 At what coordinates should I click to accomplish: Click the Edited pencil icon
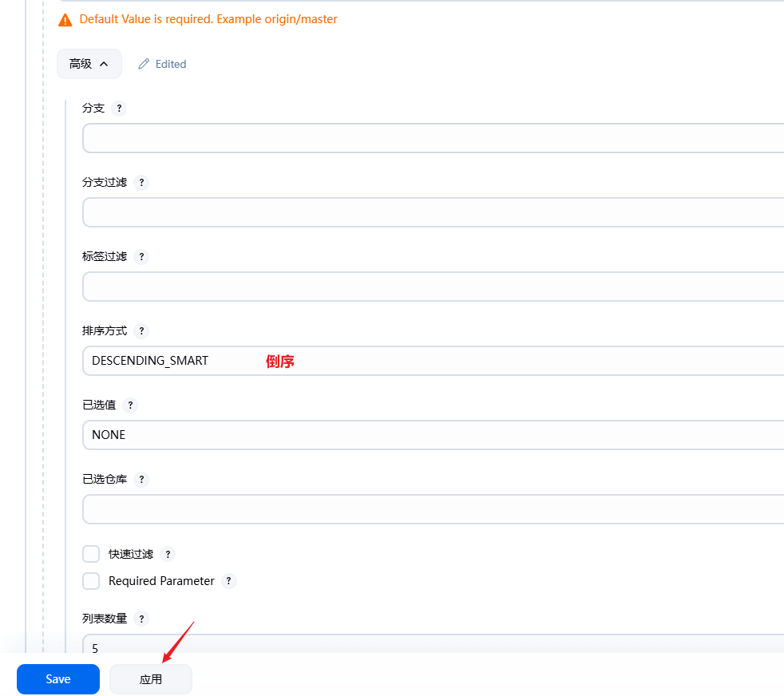click(144, 64)
